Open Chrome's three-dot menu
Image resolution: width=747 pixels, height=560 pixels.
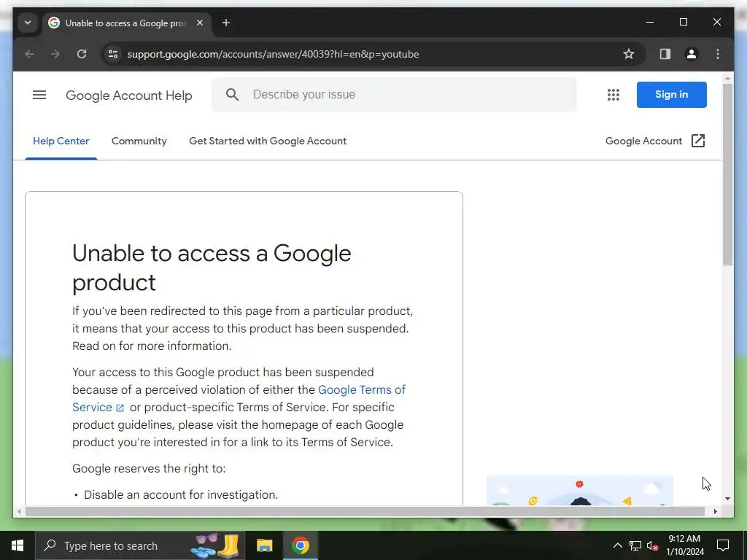coord(718,54)
